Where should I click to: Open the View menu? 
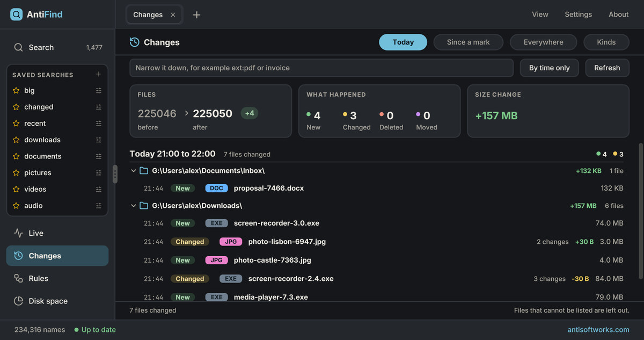click(540, 15)
